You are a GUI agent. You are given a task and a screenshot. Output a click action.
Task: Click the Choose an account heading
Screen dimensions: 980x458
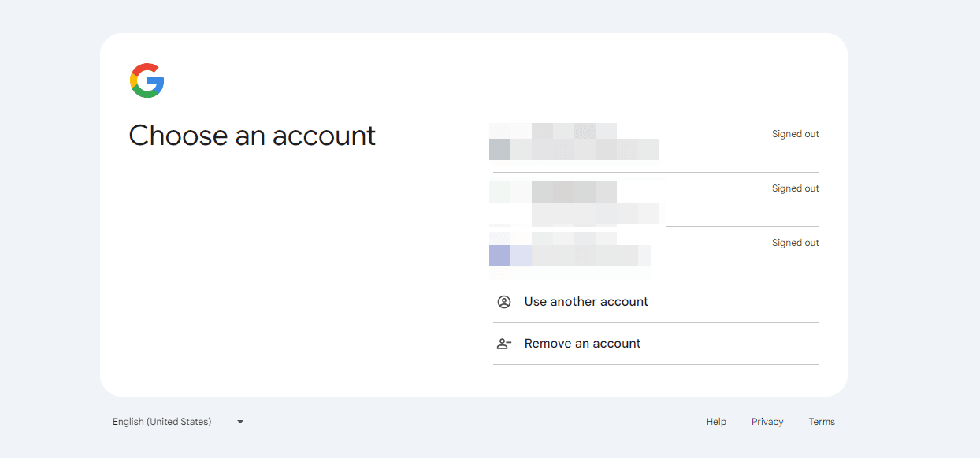[x=252, y=136]
